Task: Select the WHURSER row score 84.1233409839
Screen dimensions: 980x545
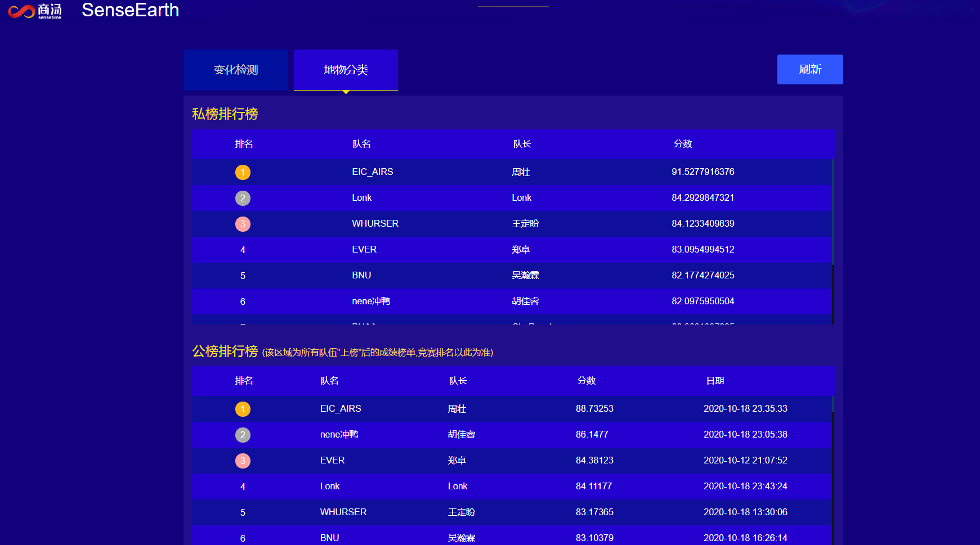Action: (702, 224)
